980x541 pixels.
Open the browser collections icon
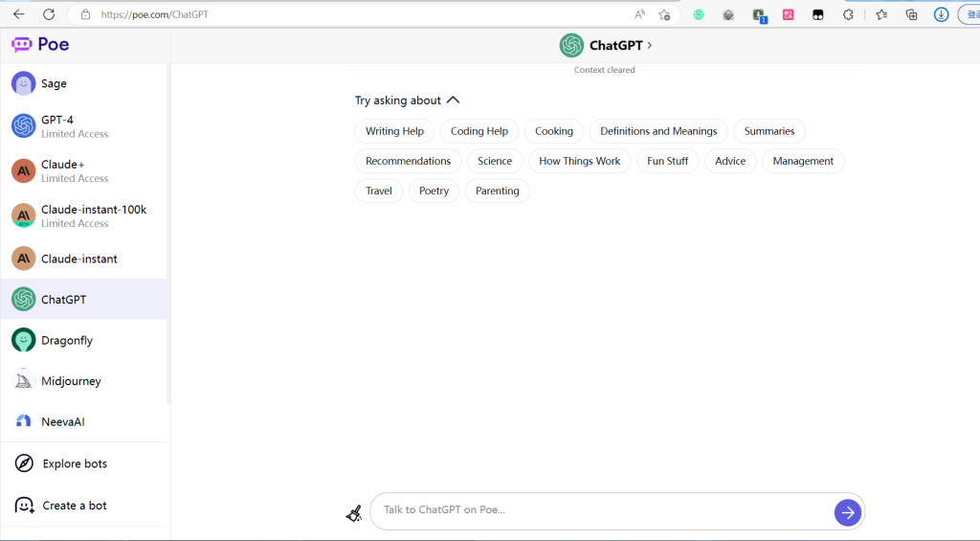pos(912,14)
